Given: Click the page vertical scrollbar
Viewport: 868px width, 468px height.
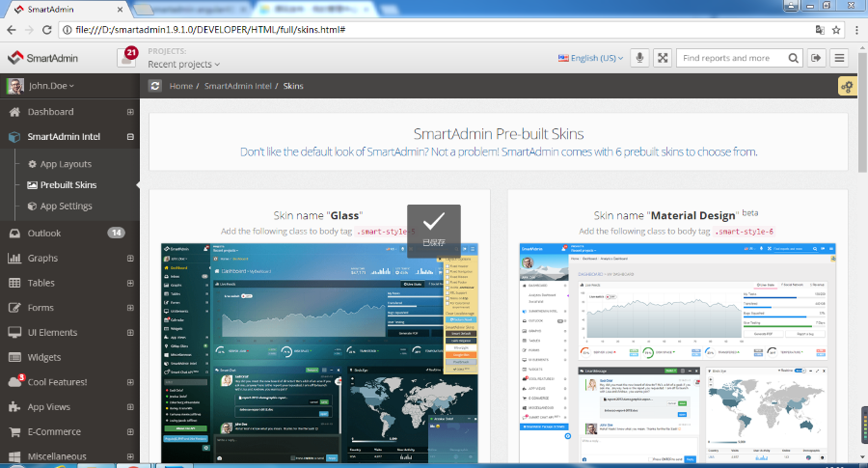Looking at the screenshot, I should (x=862, y=111).
